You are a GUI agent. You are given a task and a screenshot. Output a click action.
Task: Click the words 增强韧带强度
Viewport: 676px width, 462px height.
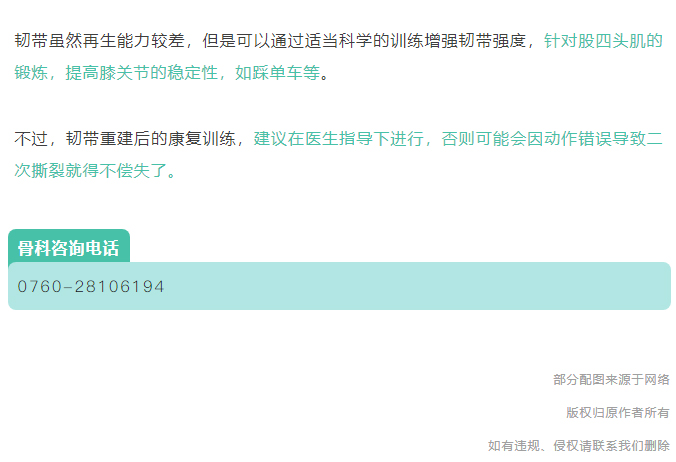(x=475, y=41)
